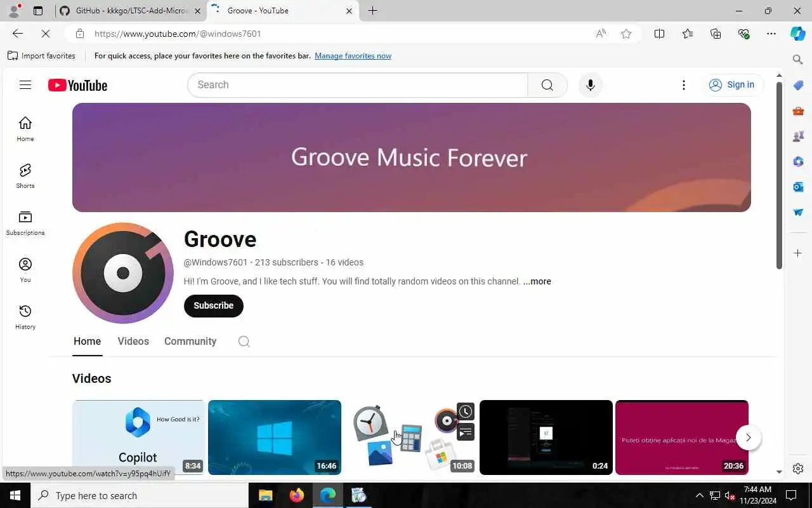Click the YouTube search input field

(x=358, y=85)
